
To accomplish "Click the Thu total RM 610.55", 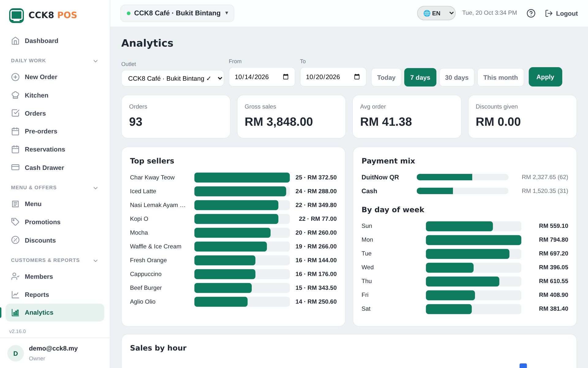I will (553, 281).
